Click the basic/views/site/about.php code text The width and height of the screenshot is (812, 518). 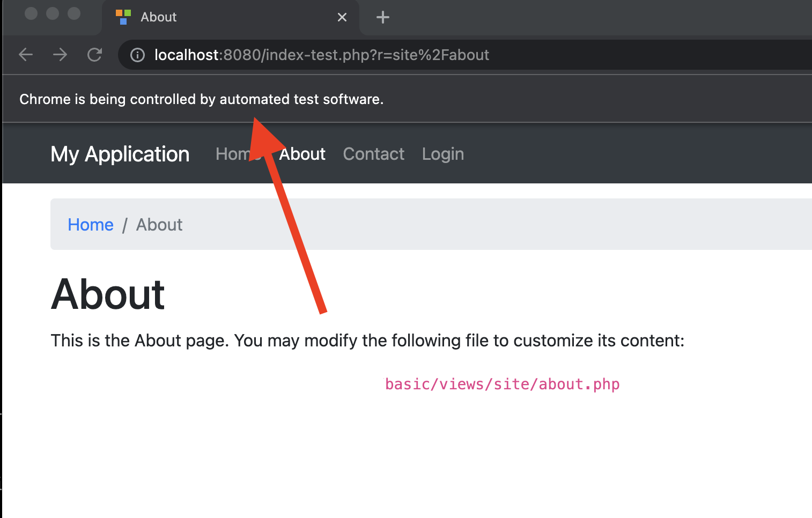[502, 384]
